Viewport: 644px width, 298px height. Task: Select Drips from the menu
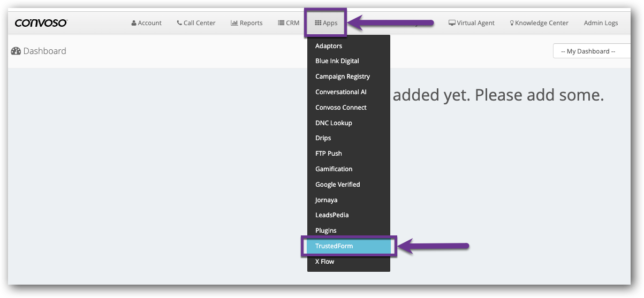coord(348,138)
